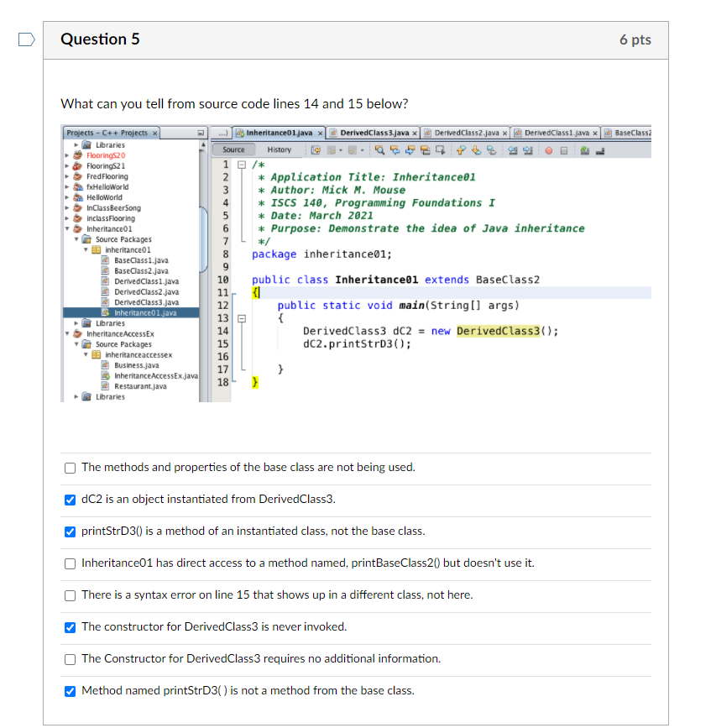Viewport: 716px width, 728px height.
Task: Click the Toggle Bookmark icon
Action: 492,151
